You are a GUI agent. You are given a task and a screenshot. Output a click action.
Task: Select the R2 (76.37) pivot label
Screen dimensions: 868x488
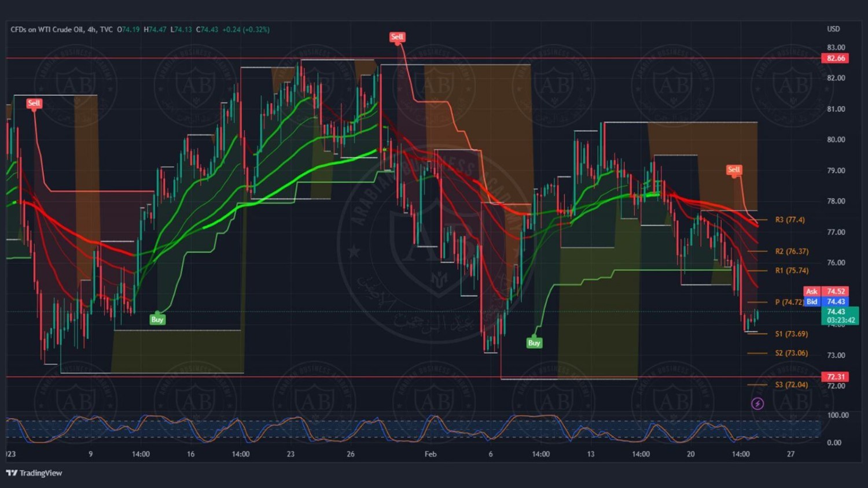792,252
